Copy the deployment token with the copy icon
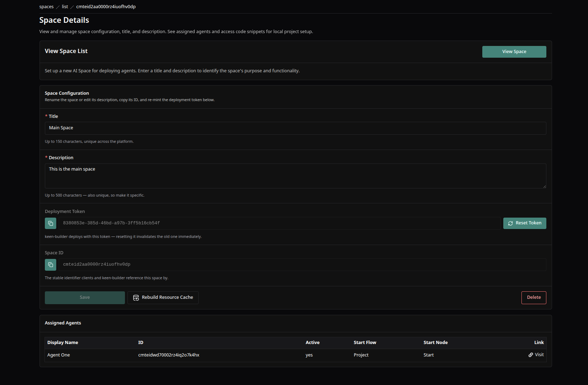 [x=51, y=223]
